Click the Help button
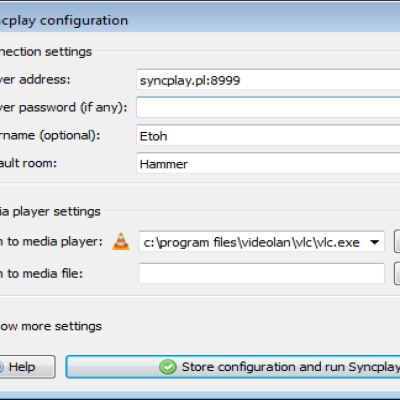This screenshot has height=400, width=400. 27,367
